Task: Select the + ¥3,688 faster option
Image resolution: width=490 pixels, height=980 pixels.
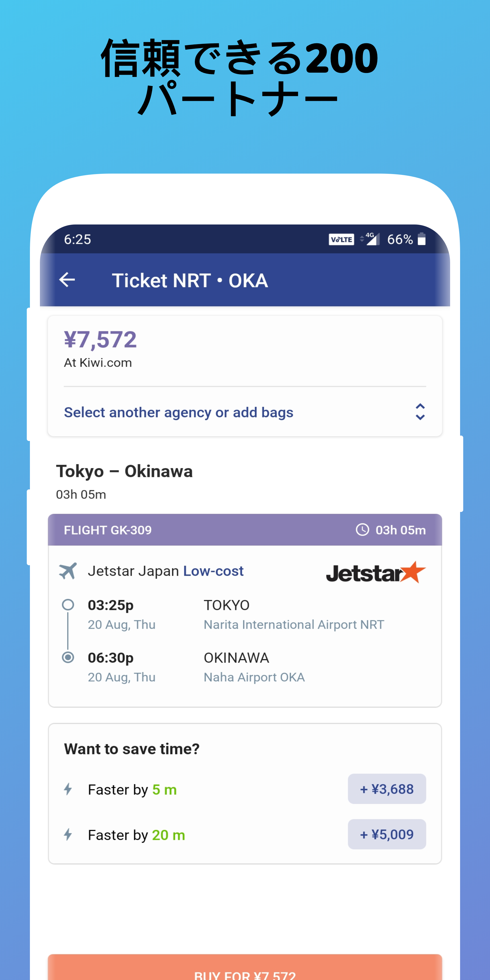Action: coord(387,789)
